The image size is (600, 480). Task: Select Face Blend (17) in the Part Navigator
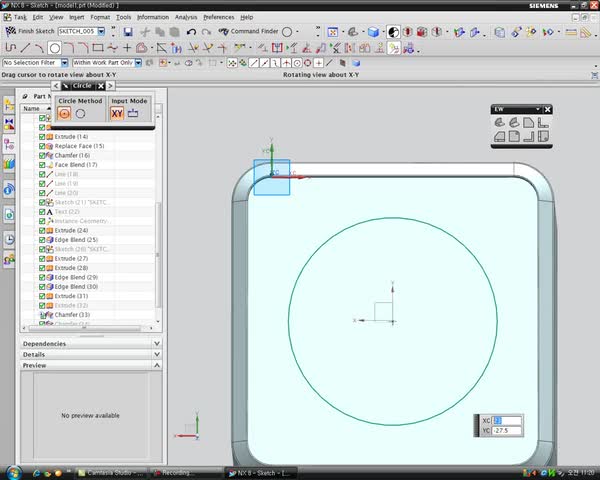(75, 165)
